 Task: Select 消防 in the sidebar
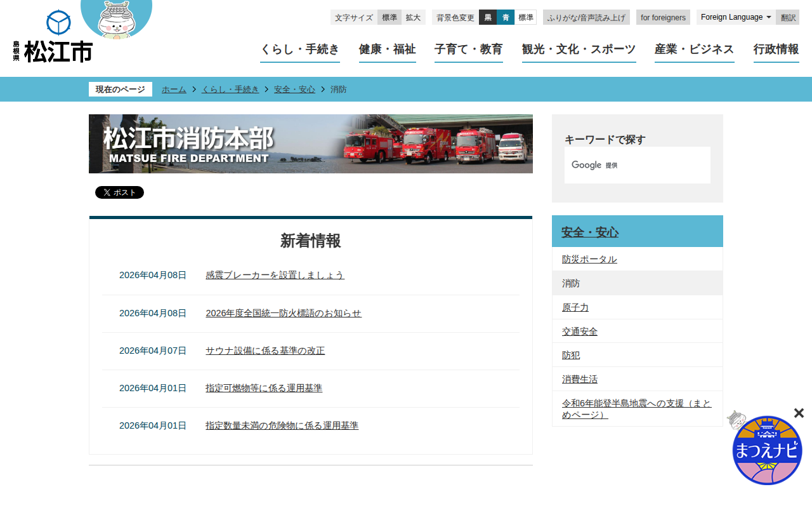click(638, 283)
